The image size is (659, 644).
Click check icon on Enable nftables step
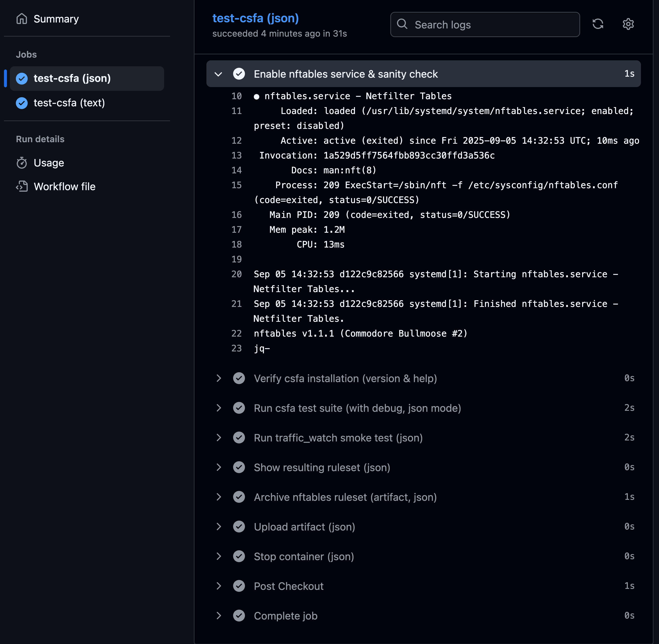tap(239, 74)
